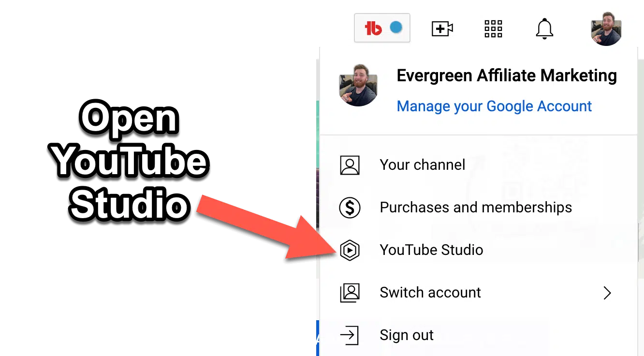Open YouTube Studio from the menu
The height and width of the screenshot is (356, 644).
479,250
